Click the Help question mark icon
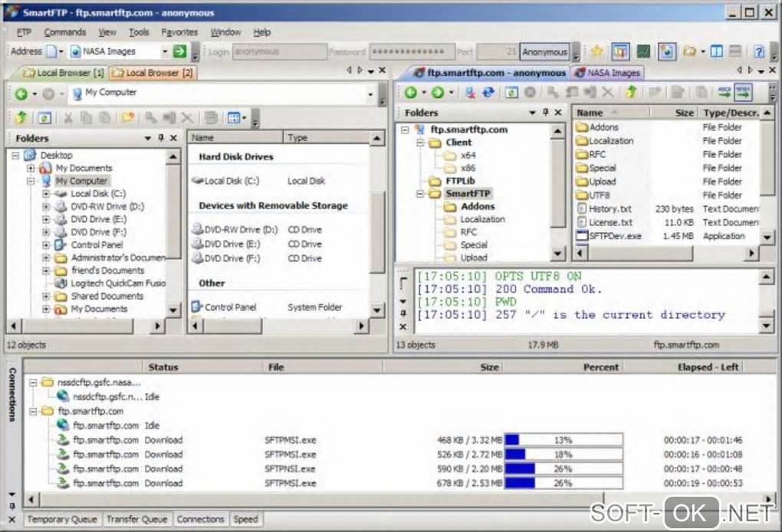 [x=759, y=51]
